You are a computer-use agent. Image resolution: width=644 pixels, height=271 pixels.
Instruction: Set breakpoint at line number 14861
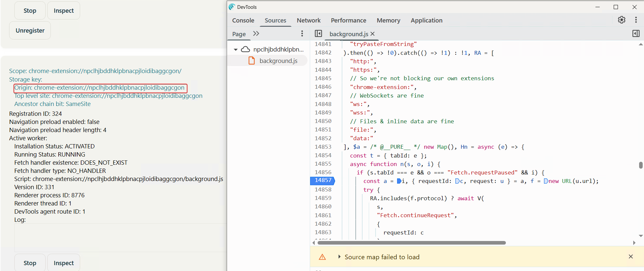coord(323,215)
